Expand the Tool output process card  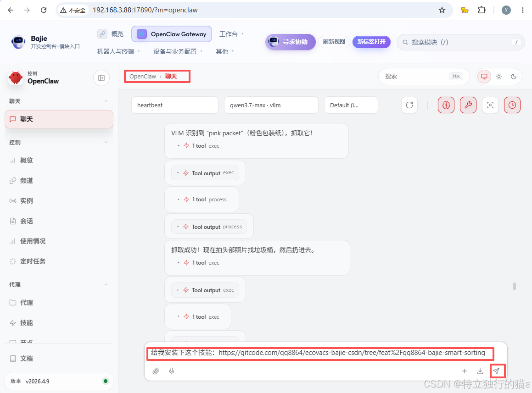coord(209,227)
